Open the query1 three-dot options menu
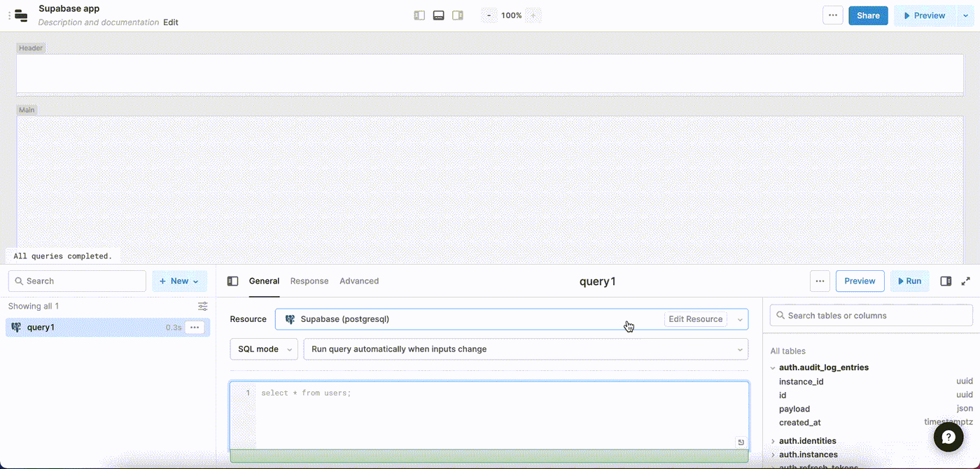This screenshot has width=980, height=469. click(195, 328)
